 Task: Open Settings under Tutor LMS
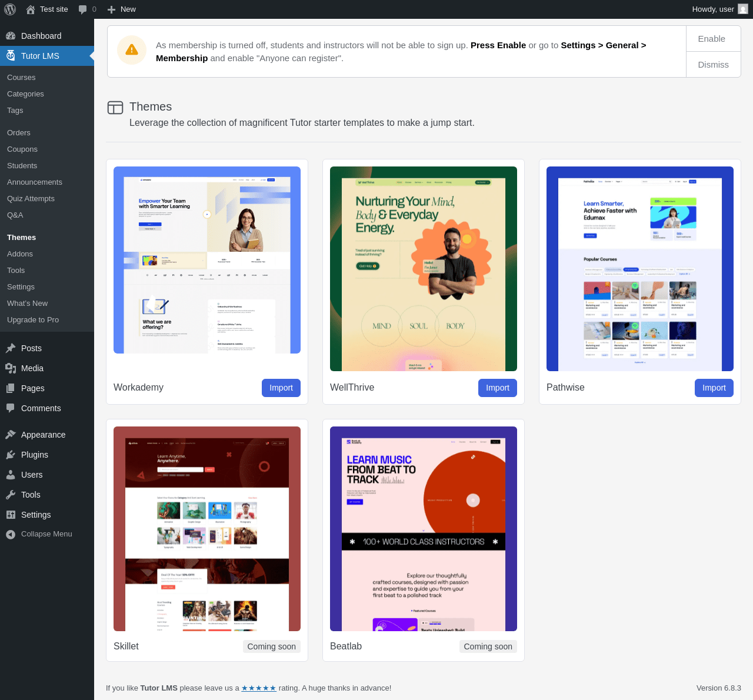pyautogui.click(x=21, y=287)
